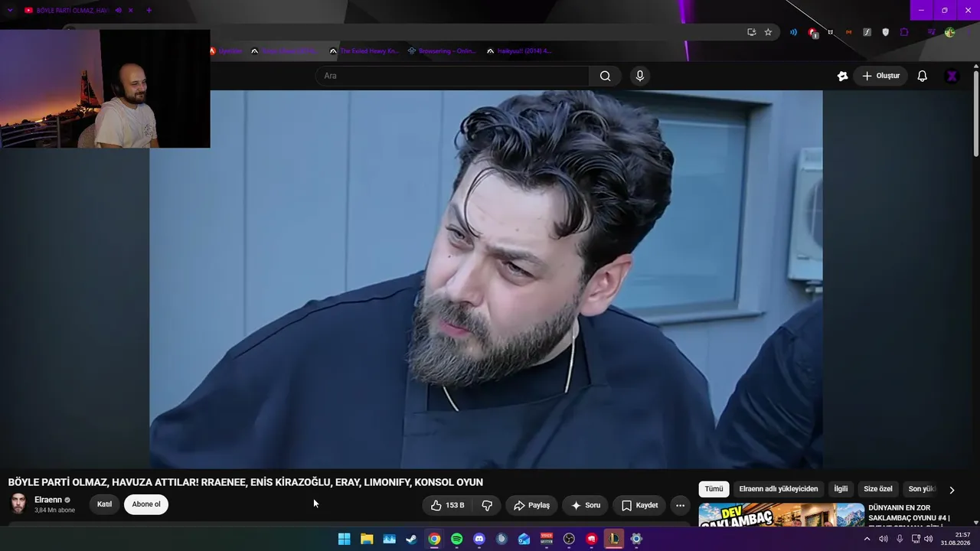Open the Oluştur create menu
The image size is (980, 551).
(x=880, y=76)
